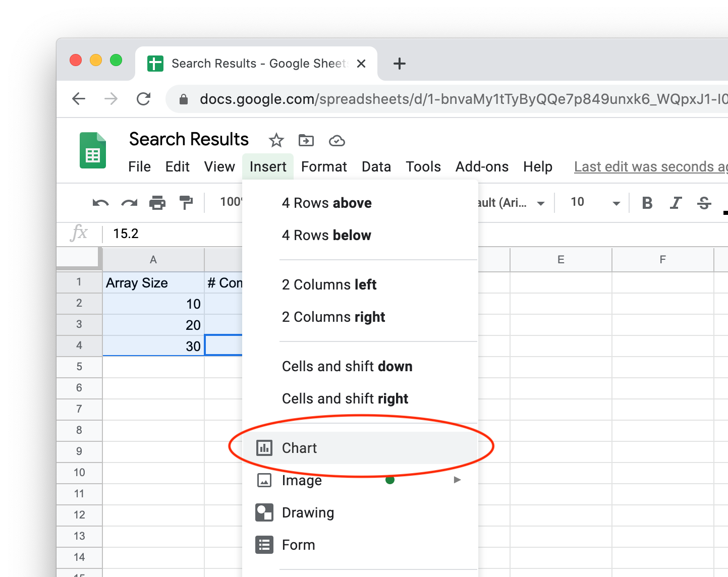
Task: Click the Undo arrow in toolbar
Action: [100, 203]
